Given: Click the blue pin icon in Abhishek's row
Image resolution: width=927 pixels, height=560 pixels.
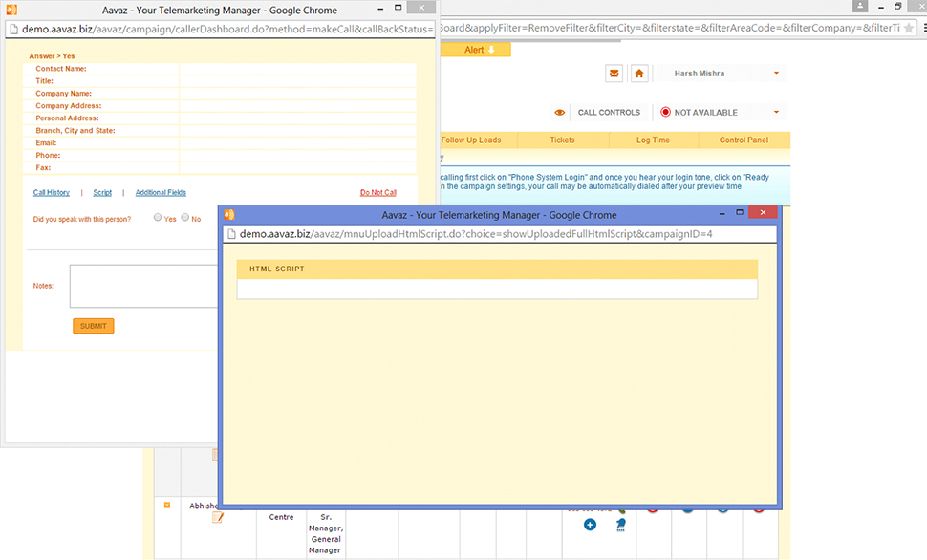Looking at the screenshot, I should pyautogui.click(x=621, y=525).
